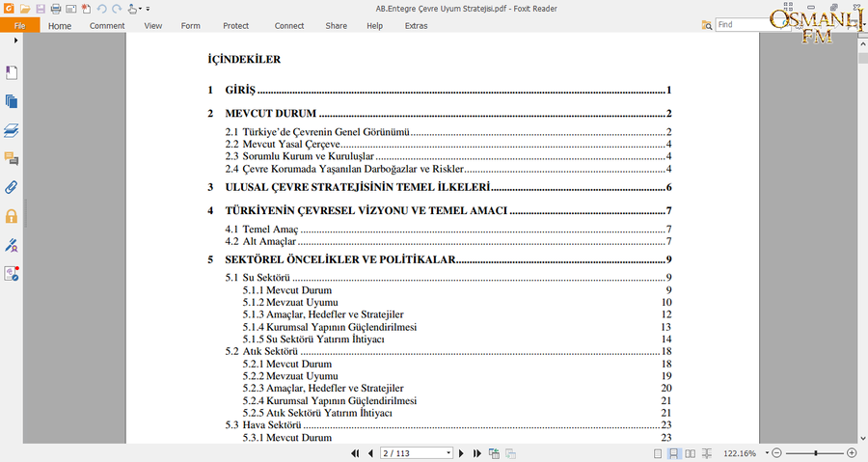The height and width of the screenshot is (462, 868).
Task: Open the Security lock panel
Action: point(11,216)
